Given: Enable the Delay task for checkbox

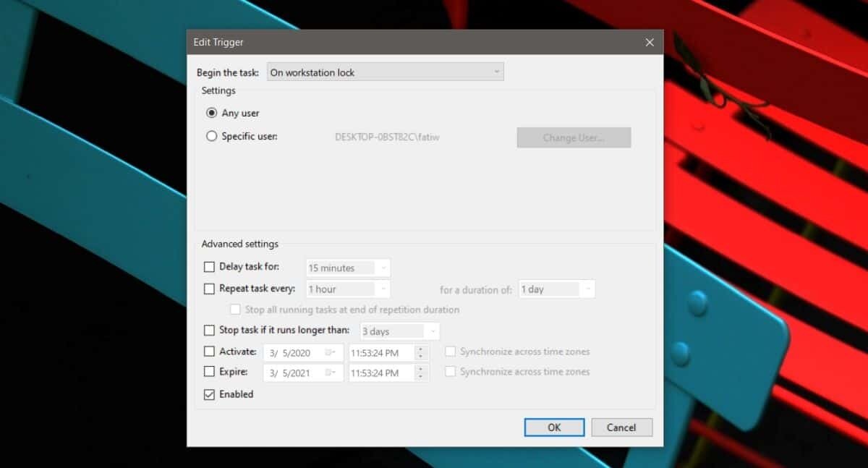Looking at the screenshot, I should (x=210, y=267).
